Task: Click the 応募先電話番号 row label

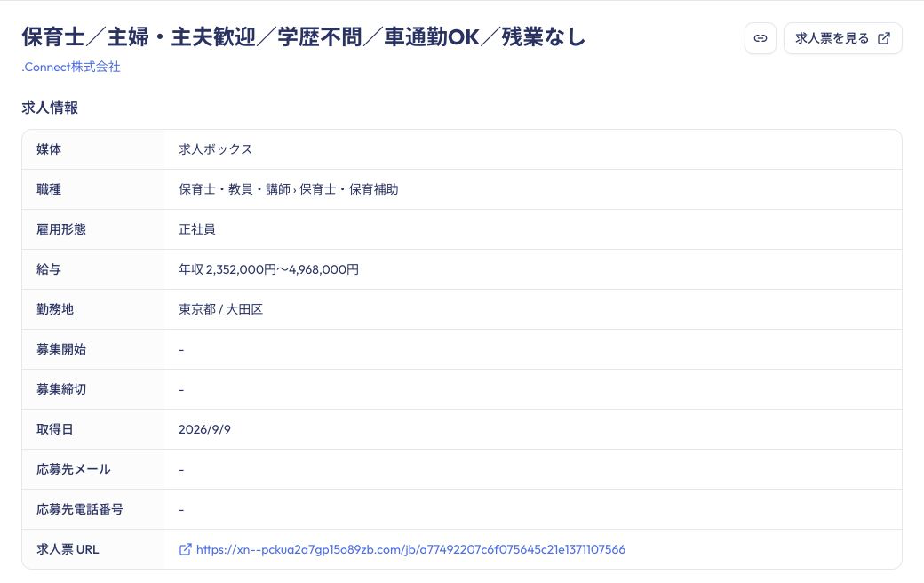Action: tap(80, 509)
